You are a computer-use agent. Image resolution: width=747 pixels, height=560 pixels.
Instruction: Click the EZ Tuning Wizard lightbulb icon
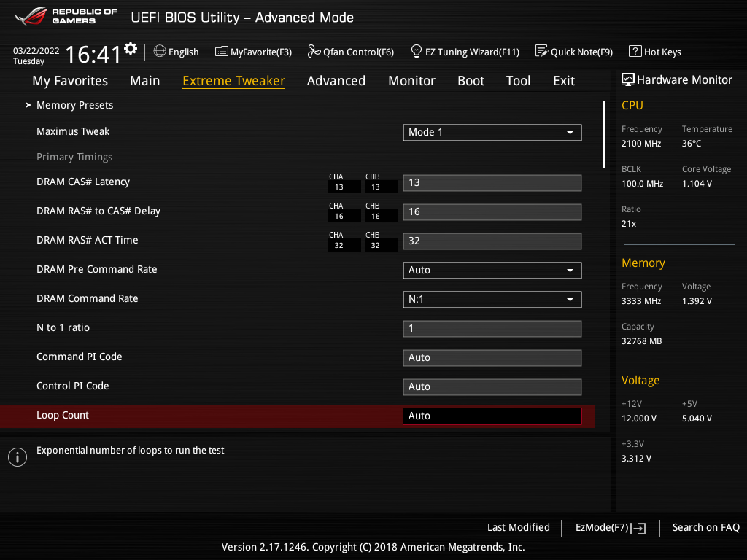pos(417,52)
